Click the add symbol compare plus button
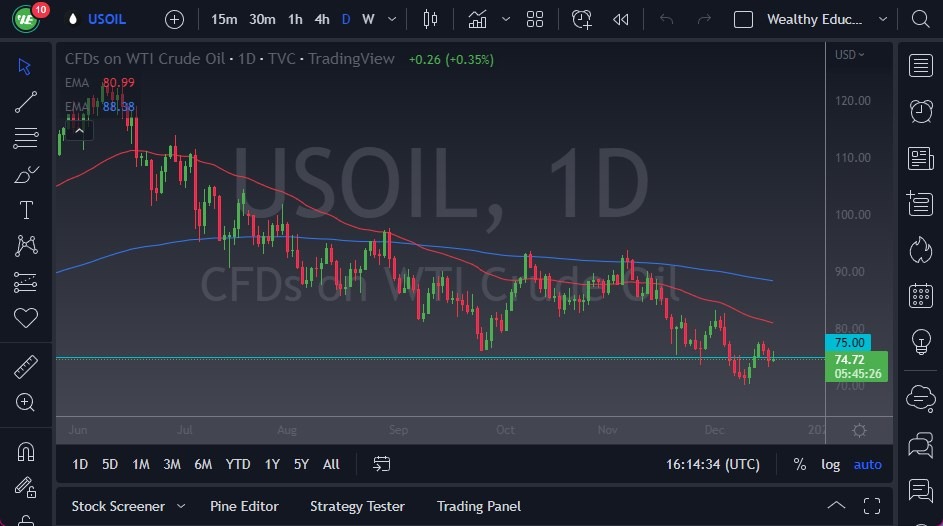The height and width of the screenshot is (526, 943). tap(174, 20)
